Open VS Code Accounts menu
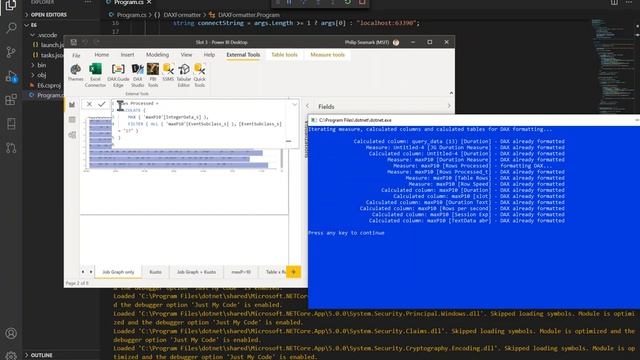Screen dimensions: 640x360 point(11,333)
